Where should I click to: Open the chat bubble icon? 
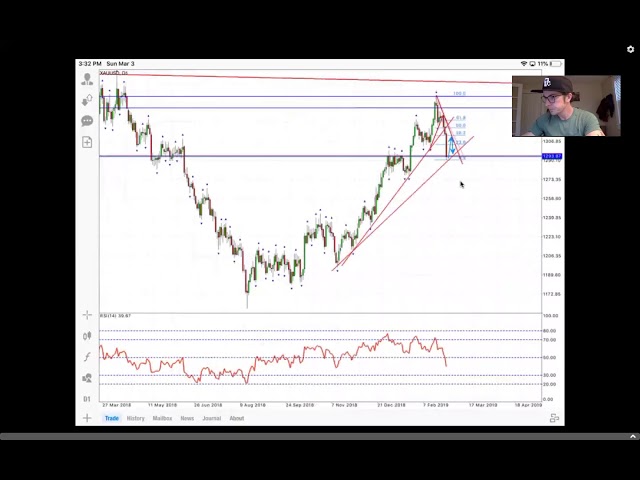pyautogui.click(x=87, y=121)
